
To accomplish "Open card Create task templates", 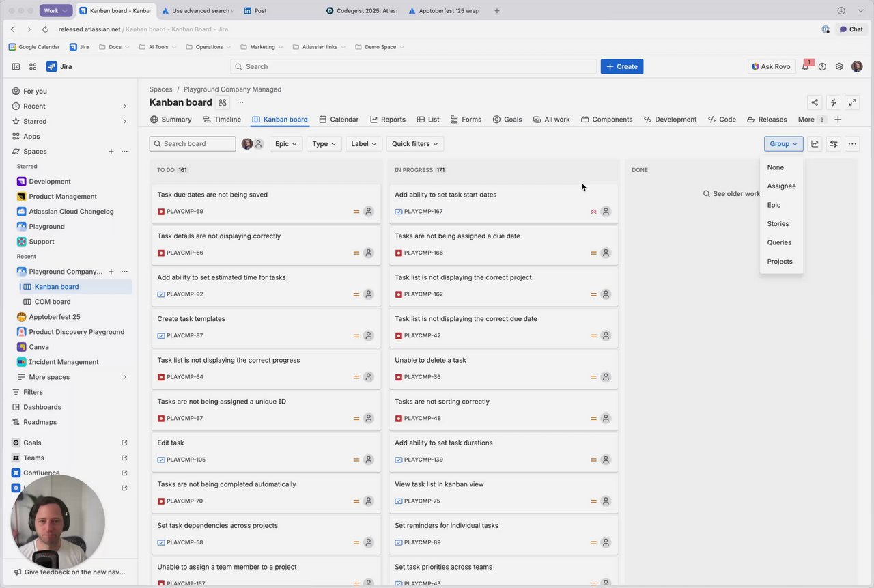I will 266,327.
